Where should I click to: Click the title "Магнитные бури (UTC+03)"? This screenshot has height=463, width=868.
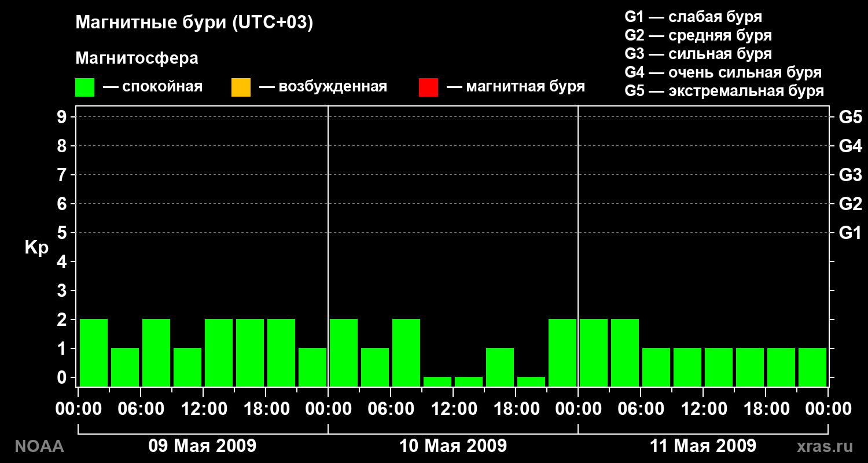pyautogui.click(x=194, y=23)
